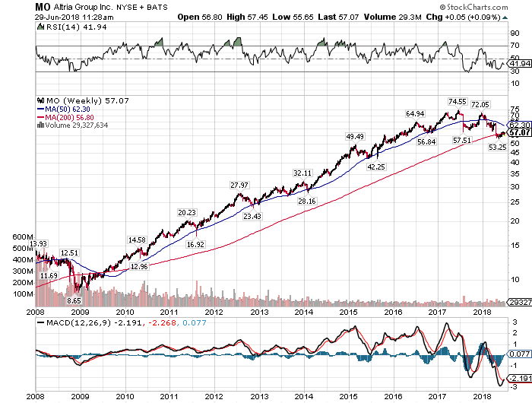Screen dimensions: 532x403
Task: Click the 32.11 price label
Action: point(302,173)
